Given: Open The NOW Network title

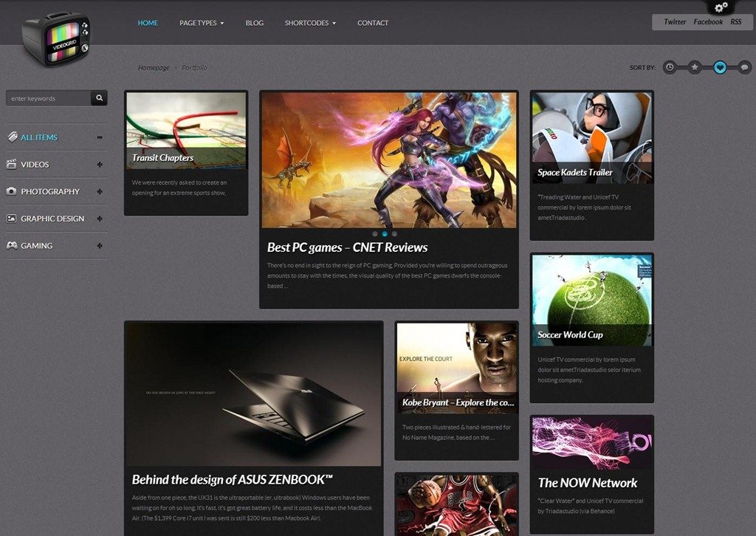Looking at the screenshot, I should coord(587,483).
